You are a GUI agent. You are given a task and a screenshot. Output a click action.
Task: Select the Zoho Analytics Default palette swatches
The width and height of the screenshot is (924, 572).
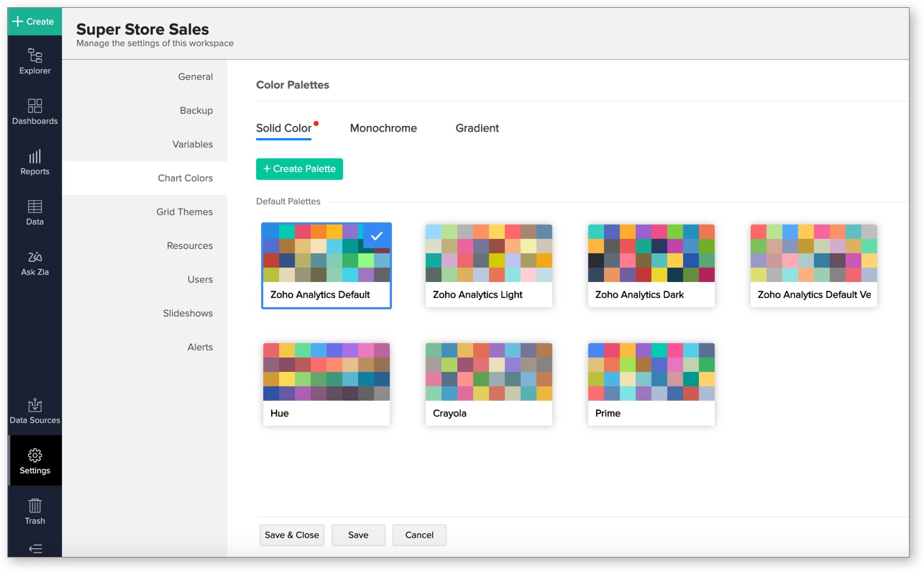coord(326,253)
